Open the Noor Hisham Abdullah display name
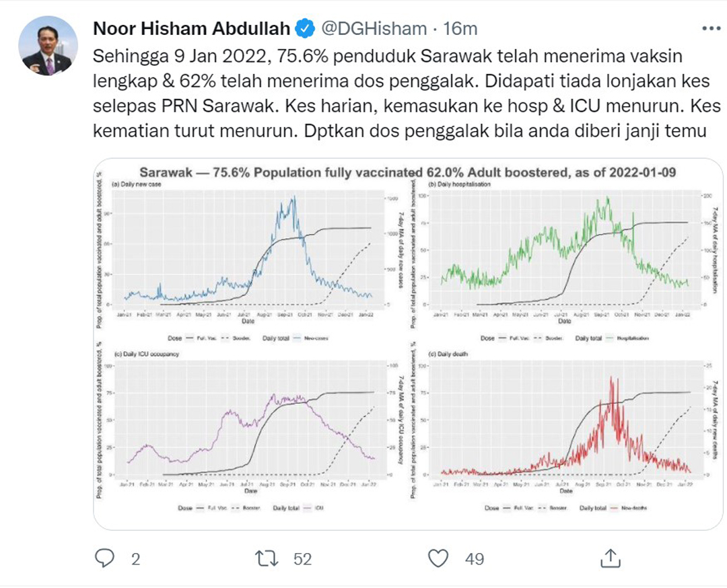Viewport: 727px width, 588px height. 191,29
